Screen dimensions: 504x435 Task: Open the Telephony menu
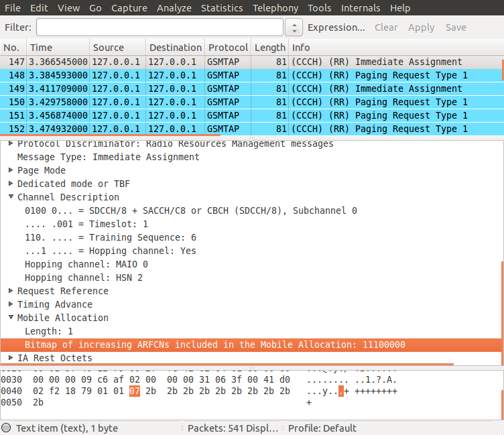pos(275,8)
